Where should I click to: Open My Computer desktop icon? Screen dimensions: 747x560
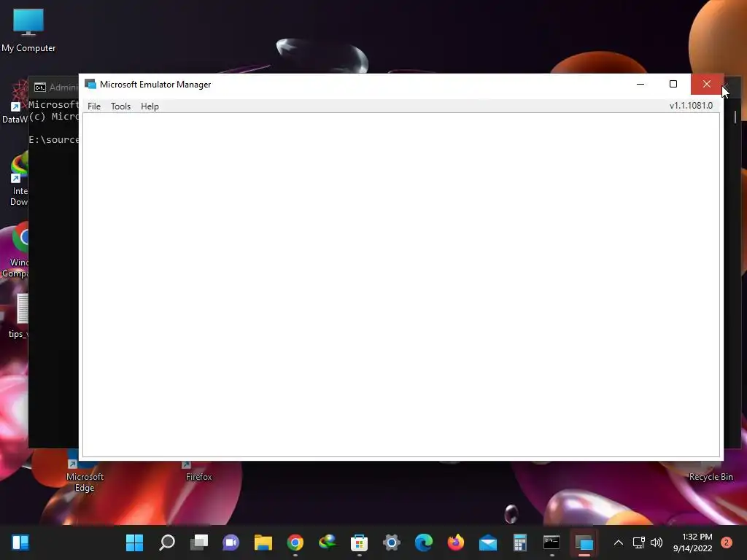click(28, 30)
